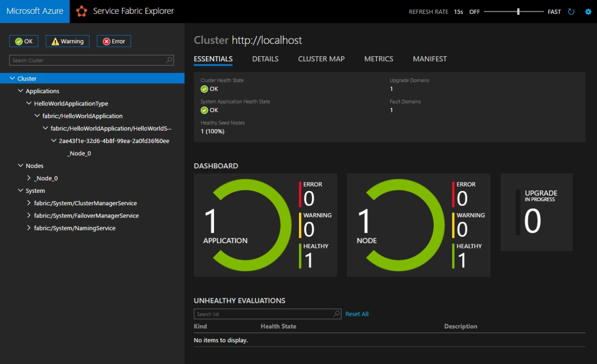Click the Unhealthy Evaluations search magnifier icon
The width and height of the screenshot is (597, 364).
coord(336,314)
